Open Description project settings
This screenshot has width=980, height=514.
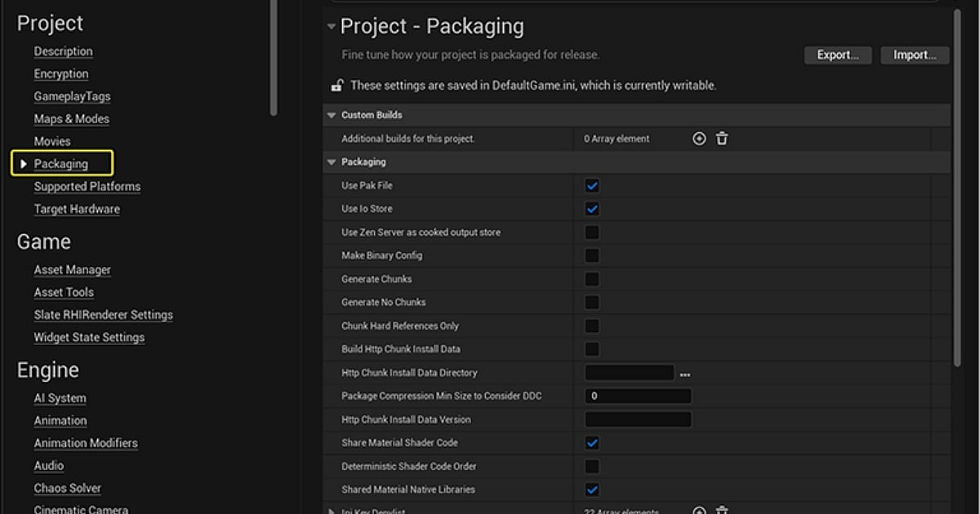pyautogui.click(x=63, y=51)
